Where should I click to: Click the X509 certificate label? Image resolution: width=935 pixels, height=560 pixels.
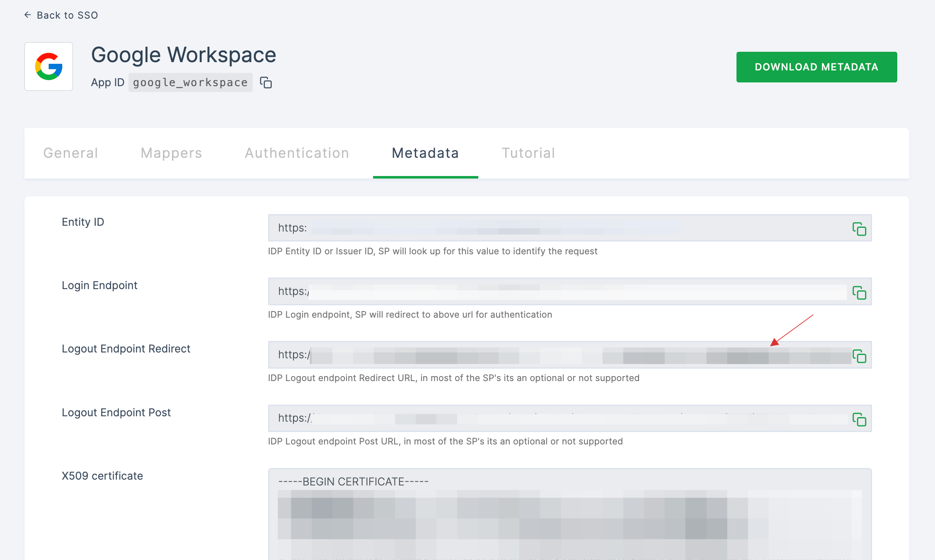click(102, 476)
